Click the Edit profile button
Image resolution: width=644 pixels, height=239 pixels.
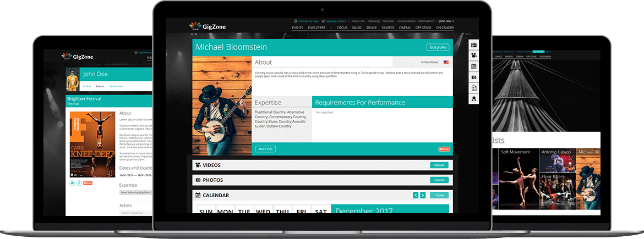coord(438,47)
